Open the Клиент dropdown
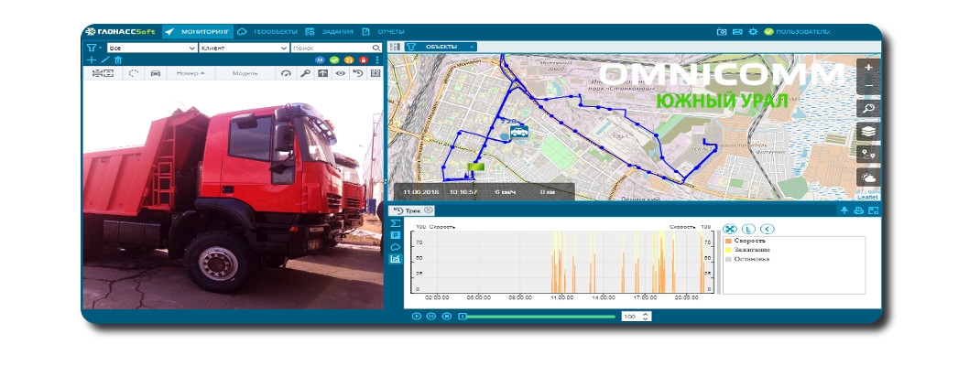This screenshot has height=366, width=980. (244, 48)
